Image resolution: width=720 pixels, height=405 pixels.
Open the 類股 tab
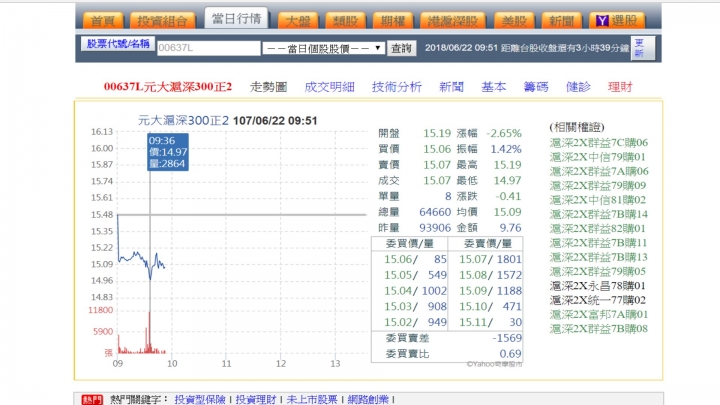[x=345, y=21]
